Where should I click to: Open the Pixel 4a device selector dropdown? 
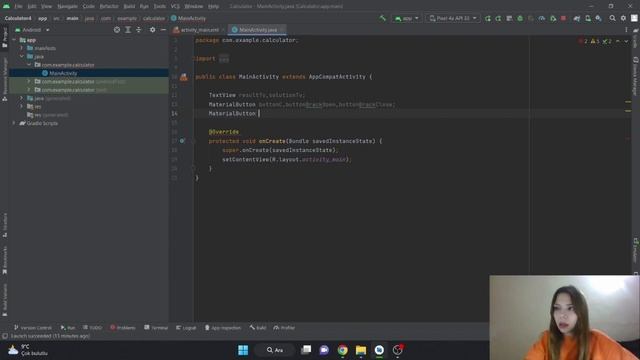coord(452,18)
